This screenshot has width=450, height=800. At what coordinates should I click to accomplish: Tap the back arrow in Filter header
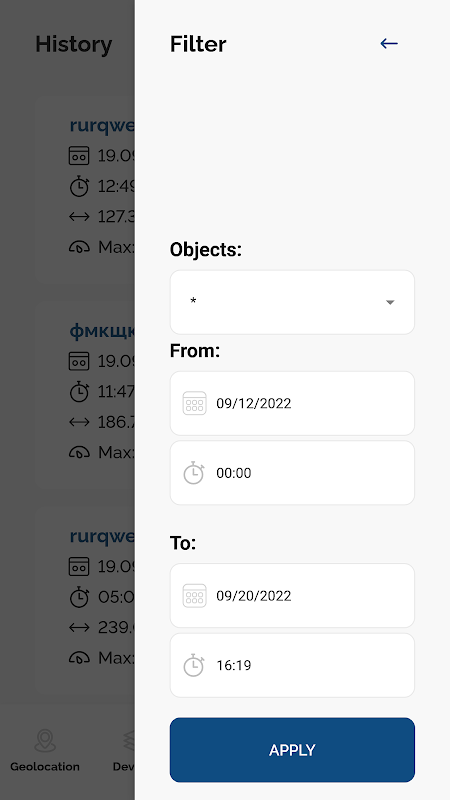tap(389, 44)
